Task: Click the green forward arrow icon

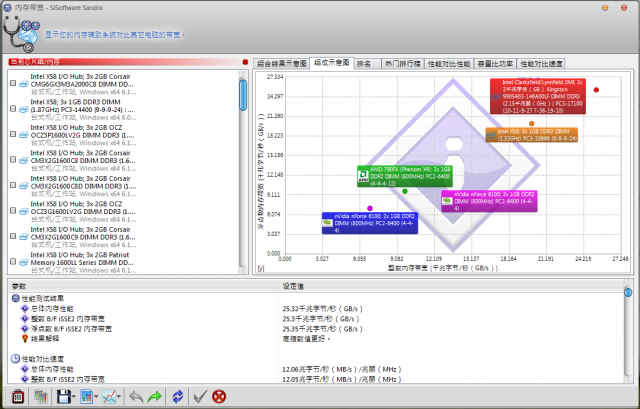Action: click(155, 397)
